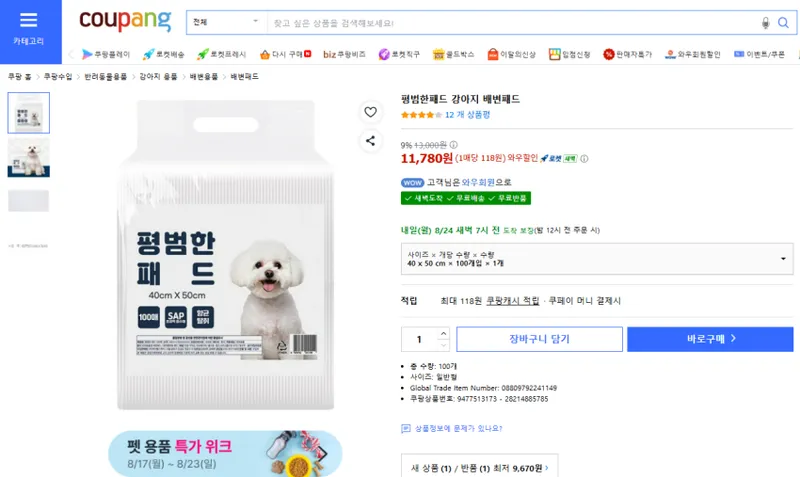Add product to wishlist with heart icon

(x=370, y=112)
